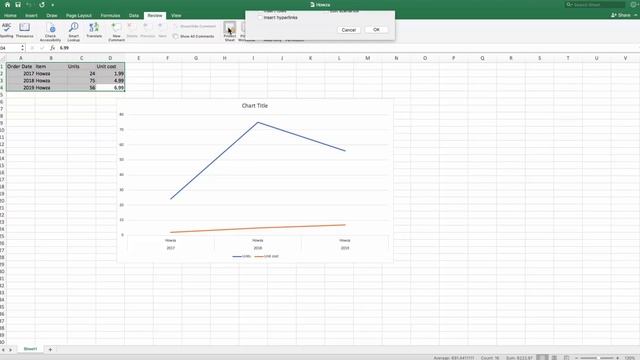Click the Redo arrow in title bar
Screen dimensions: 640x360
42,4
